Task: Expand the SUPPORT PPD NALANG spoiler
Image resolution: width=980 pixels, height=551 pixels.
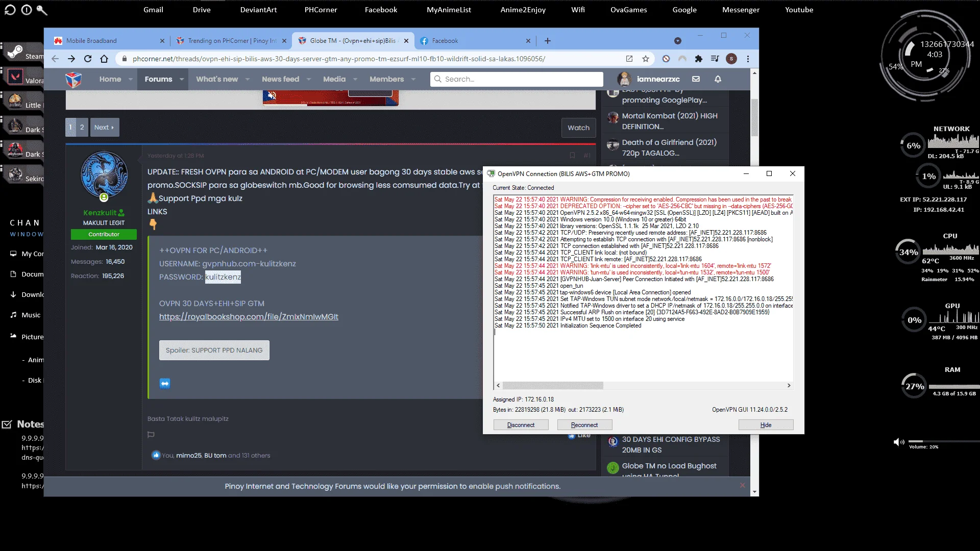Action: point(214,350)
